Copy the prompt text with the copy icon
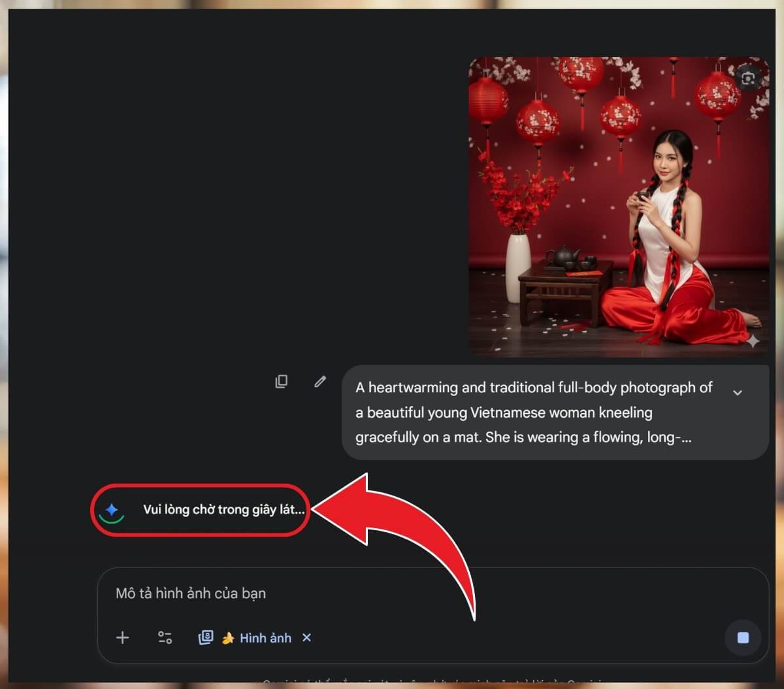This screenshot has height=689, width=784. tap(282, 381)
